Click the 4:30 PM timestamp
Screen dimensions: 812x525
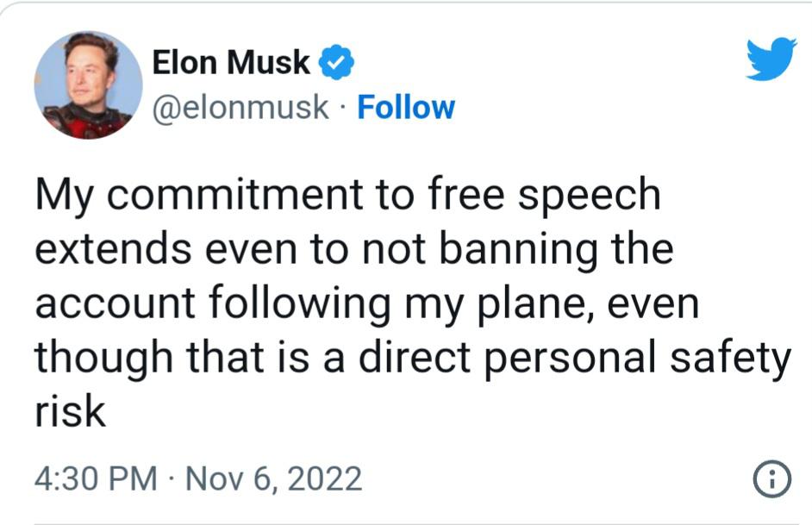(96, 478)
